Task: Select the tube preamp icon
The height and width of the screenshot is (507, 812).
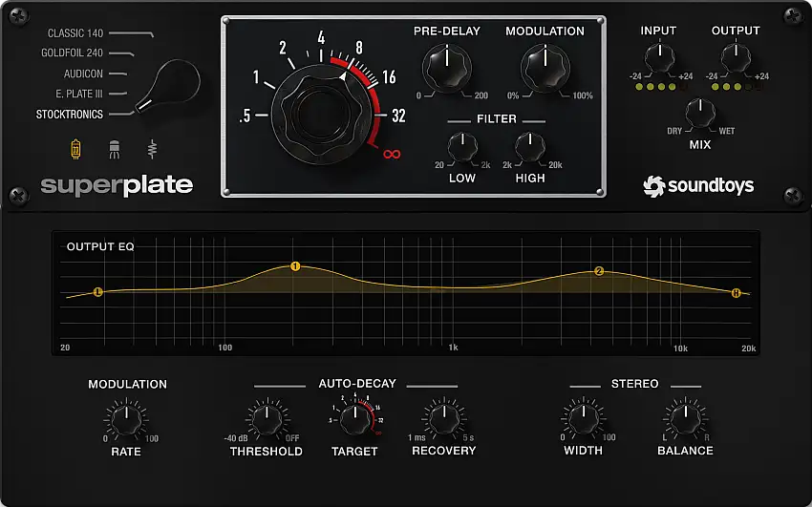Action: [x=75, y=149]
